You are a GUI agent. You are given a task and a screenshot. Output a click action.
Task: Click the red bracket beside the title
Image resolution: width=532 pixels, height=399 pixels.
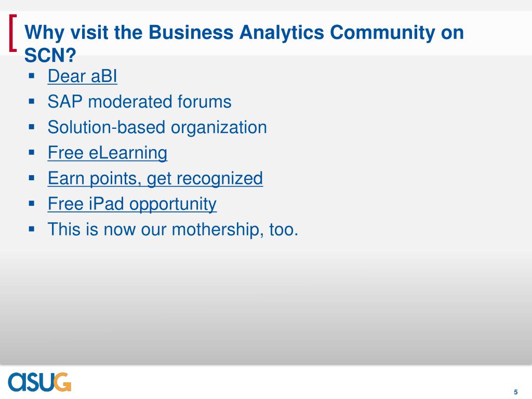coord(13,33)
